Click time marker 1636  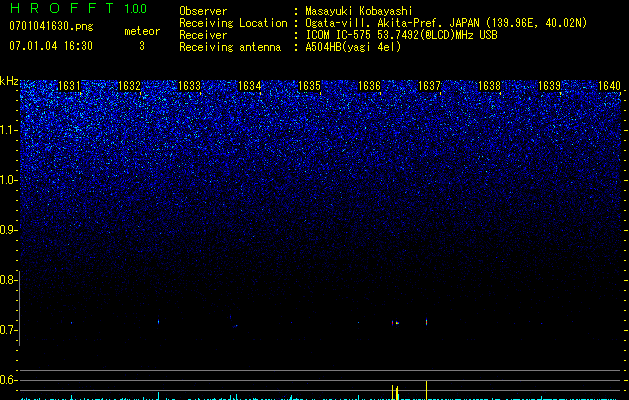tap(369, 86)
